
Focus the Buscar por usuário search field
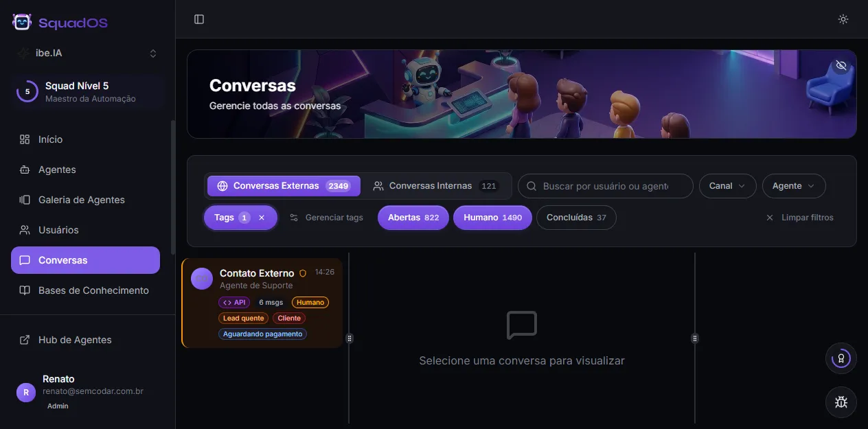pos(606,186)
